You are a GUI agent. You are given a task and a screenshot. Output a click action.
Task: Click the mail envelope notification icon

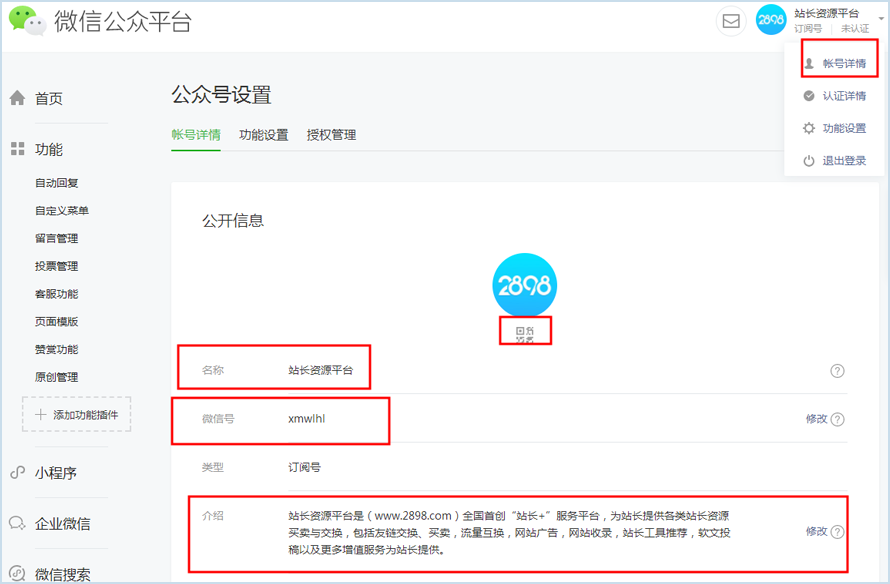tap(731, 21)
